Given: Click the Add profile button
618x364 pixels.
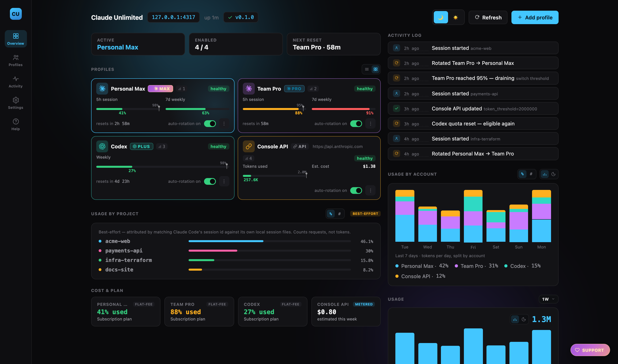Looking at the screenshot, I should click(x=535, y=17).
